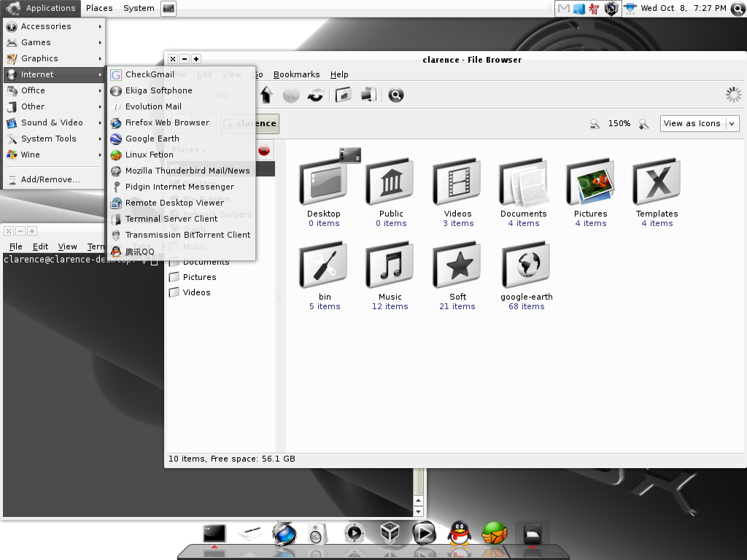747x560 pixels.
Task: Expand the Office submenu
Action: (54, 90)
